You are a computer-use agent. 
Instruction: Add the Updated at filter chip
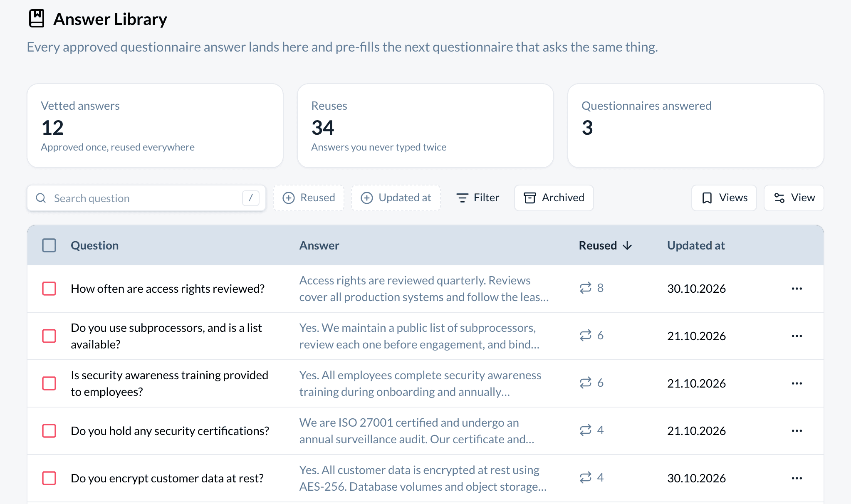tap(396, 198)
